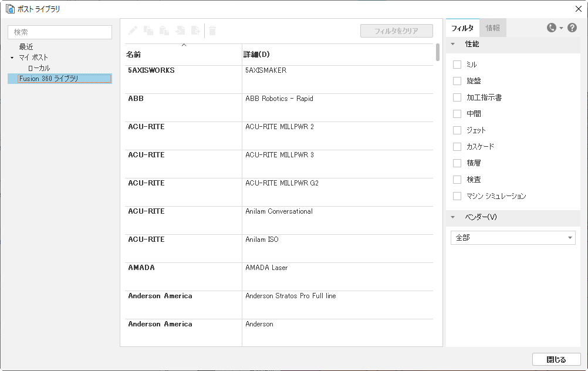Tick the 中間 checkbox
Screen dimensions: 588x371
pyautogui.click(x=457, y=114)
